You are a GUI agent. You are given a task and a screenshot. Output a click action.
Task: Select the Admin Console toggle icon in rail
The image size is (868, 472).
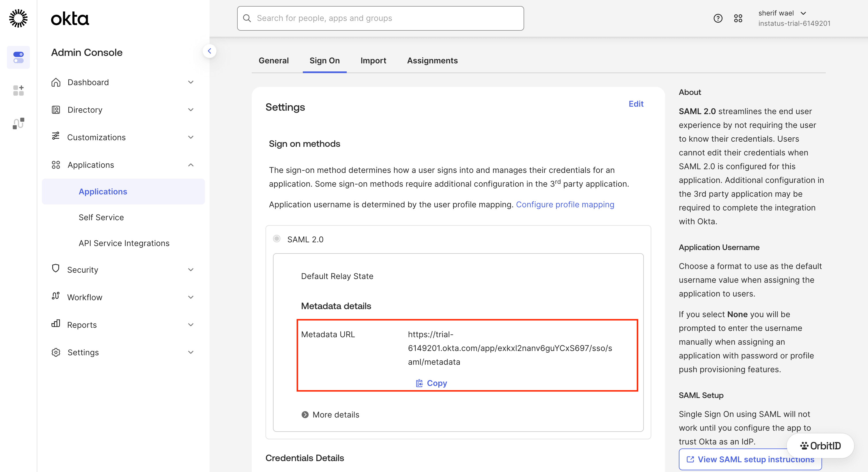18,57
